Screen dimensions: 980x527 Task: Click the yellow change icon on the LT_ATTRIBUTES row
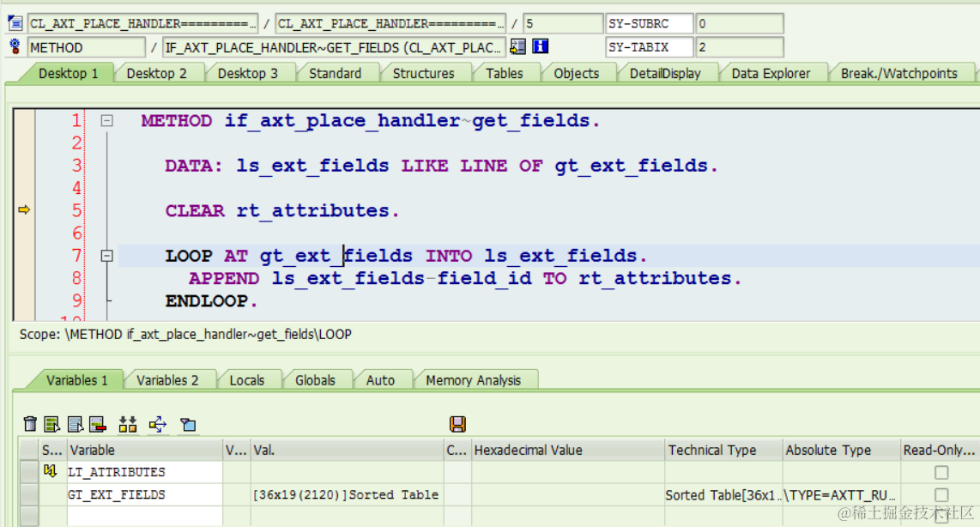point(51,470)
